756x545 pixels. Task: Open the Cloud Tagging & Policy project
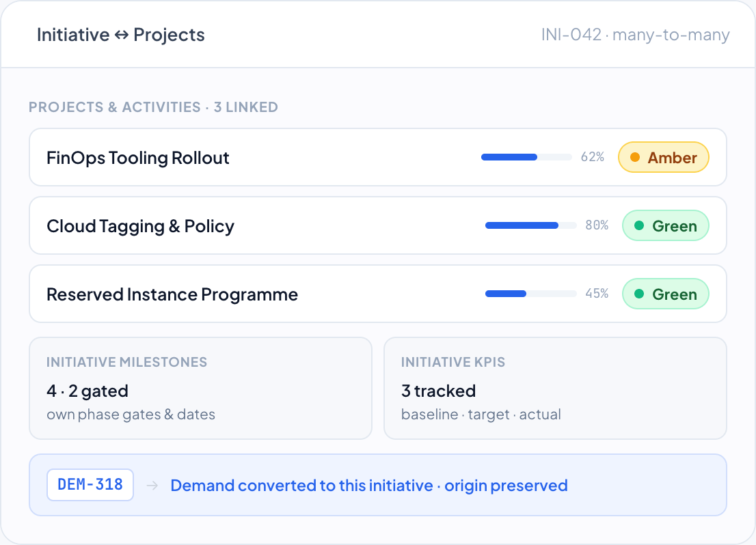click(x=378, y=225)
